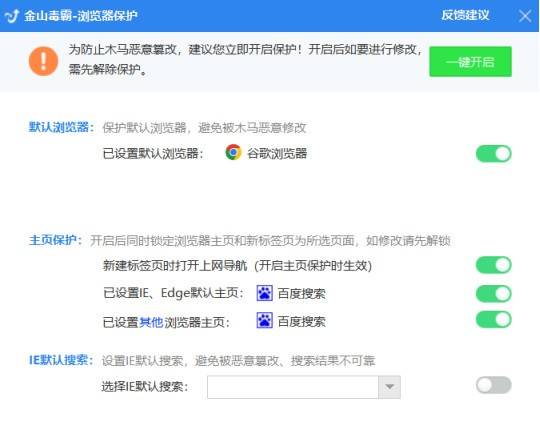Open the 反馈建议 feedback link
Viewport: 540px width, 446px height.
(x=465, y=15)
